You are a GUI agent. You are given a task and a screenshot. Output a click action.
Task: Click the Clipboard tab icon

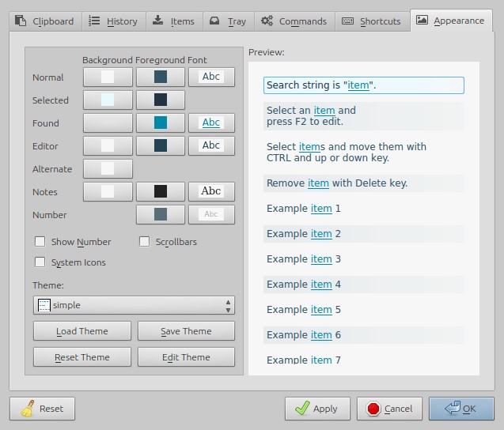pyautogui.click(x=20, y=21)
